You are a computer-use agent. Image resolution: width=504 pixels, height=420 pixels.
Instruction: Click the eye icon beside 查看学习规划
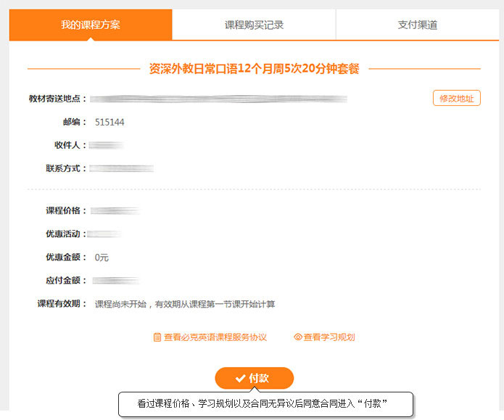297,337
